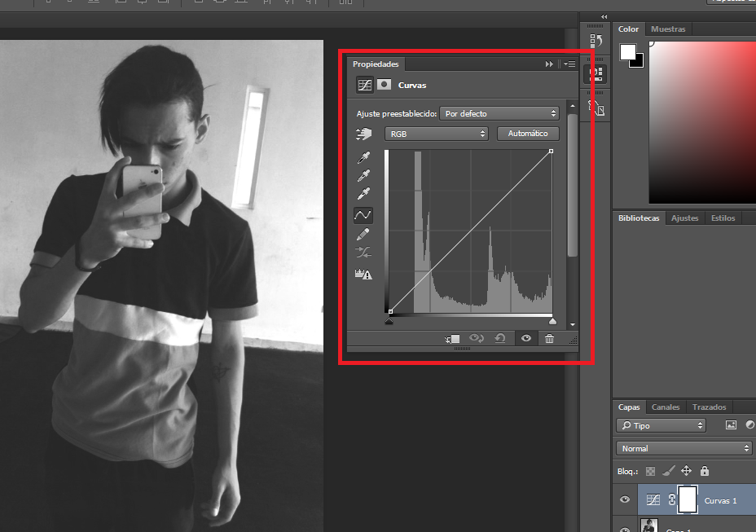Filter layers by pixel image icon
Viewport: 756px width, 532px height.
click(731, 425)
